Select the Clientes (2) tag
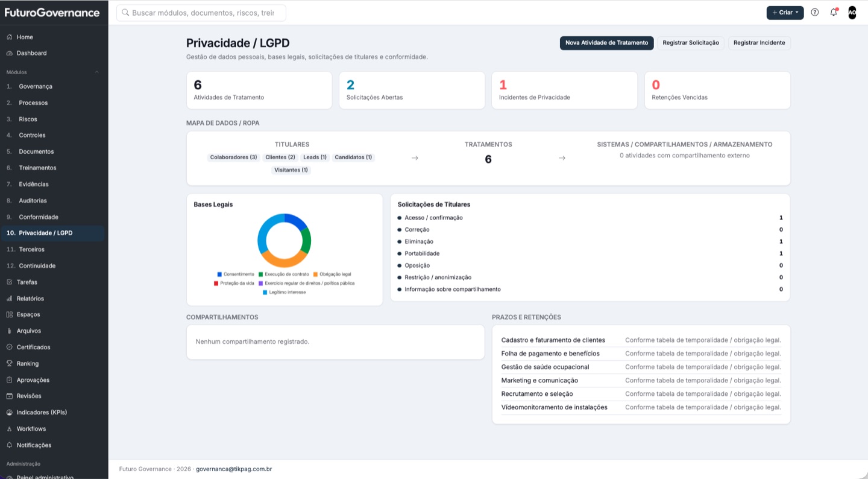The height and width of the screenshot is (479, 868). coord(280,157)
